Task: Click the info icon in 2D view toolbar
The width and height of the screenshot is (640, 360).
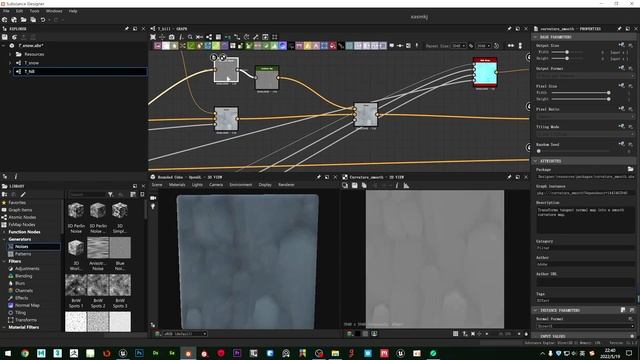Action: pyautogui.click(x=397, y=186)
